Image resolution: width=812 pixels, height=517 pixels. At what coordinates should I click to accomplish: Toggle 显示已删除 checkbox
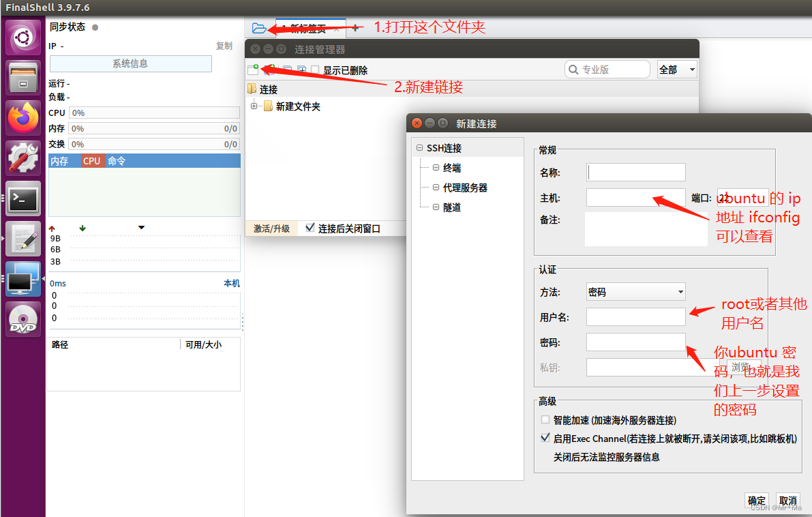coord(315,70)
